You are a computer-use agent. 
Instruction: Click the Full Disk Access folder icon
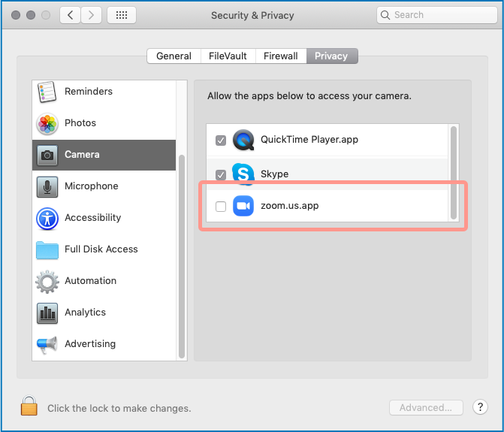[47, 250]
